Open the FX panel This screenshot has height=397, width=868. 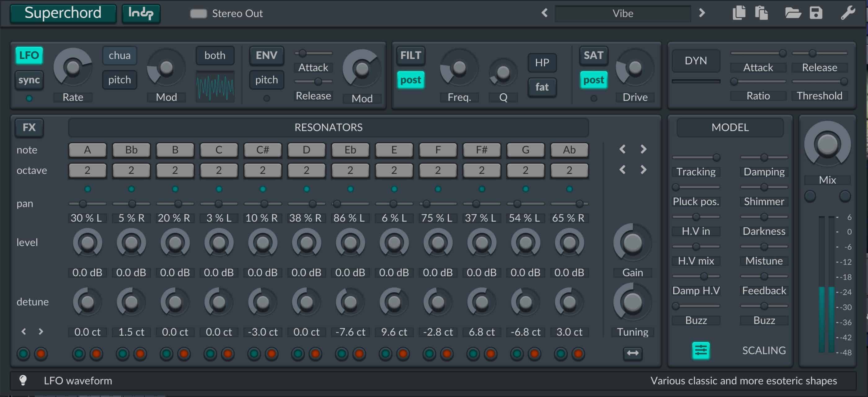pos(29,128)
